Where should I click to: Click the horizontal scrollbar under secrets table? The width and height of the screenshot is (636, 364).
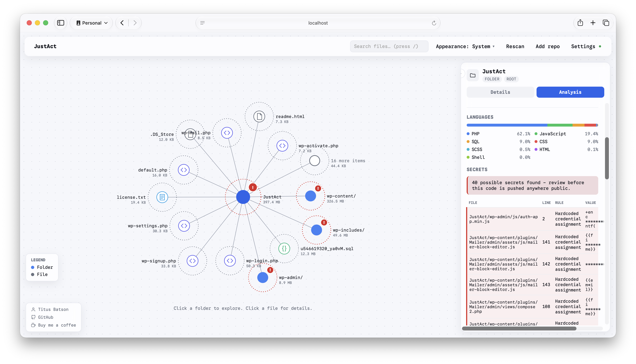click(519, 329)
